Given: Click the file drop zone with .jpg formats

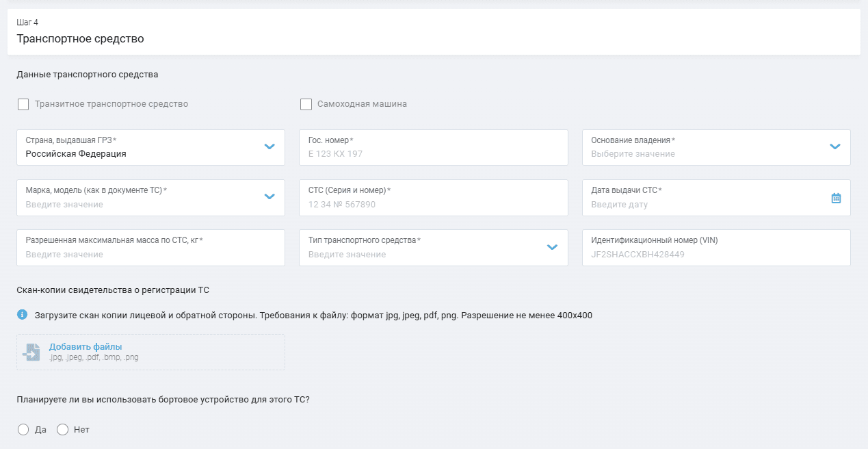Looking at the screenshot, I should point(150,352).
